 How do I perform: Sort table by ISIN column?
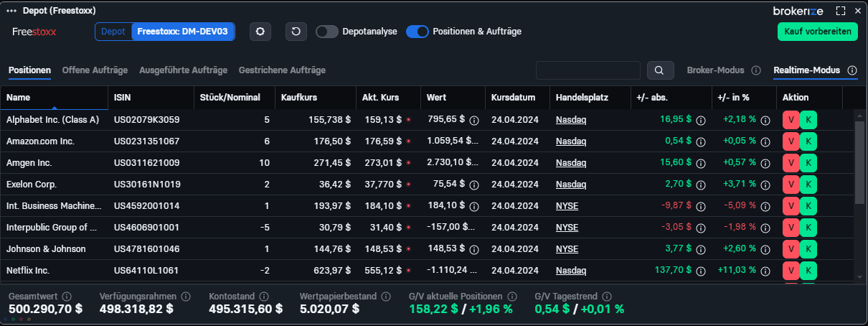coord(151,98)
